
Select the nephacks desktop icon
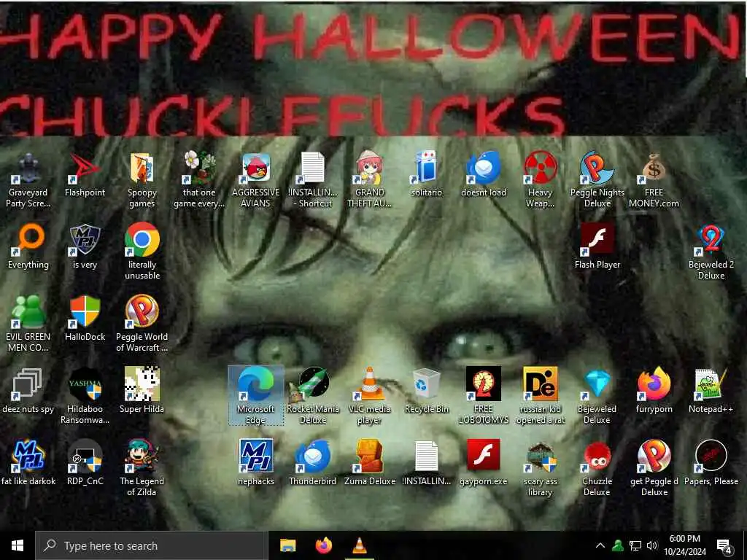tap(256, 463)
